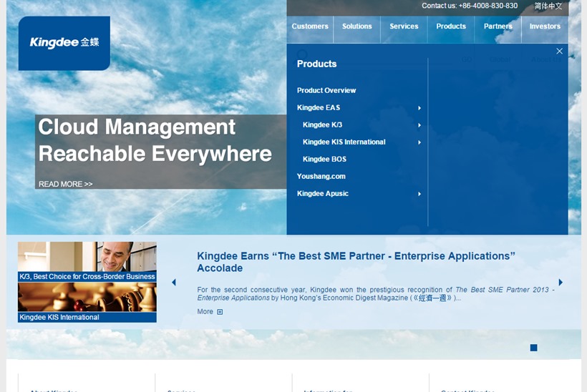Switch language to 简体中文
The width and height of the screenshot is (587, 392).
tap(548, 6)
